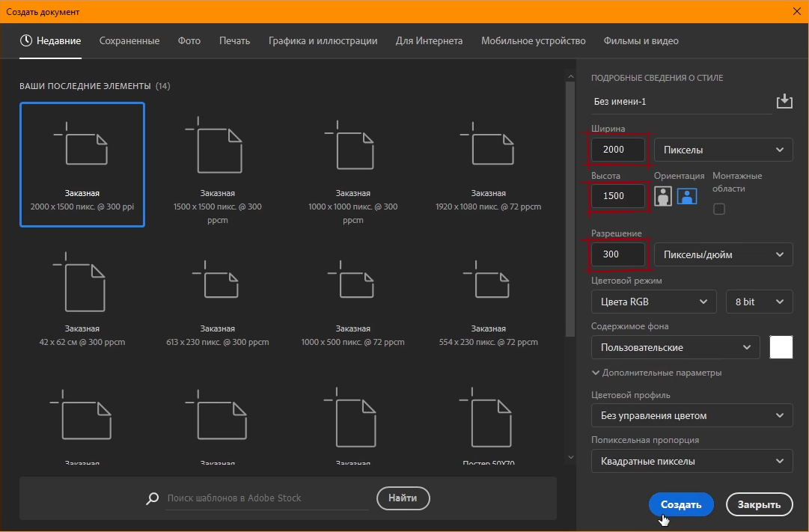The width and height of the screenshot is (809, 532).
Task: Collapse the Дополнительные параметры section
Action: pos(656,373)
